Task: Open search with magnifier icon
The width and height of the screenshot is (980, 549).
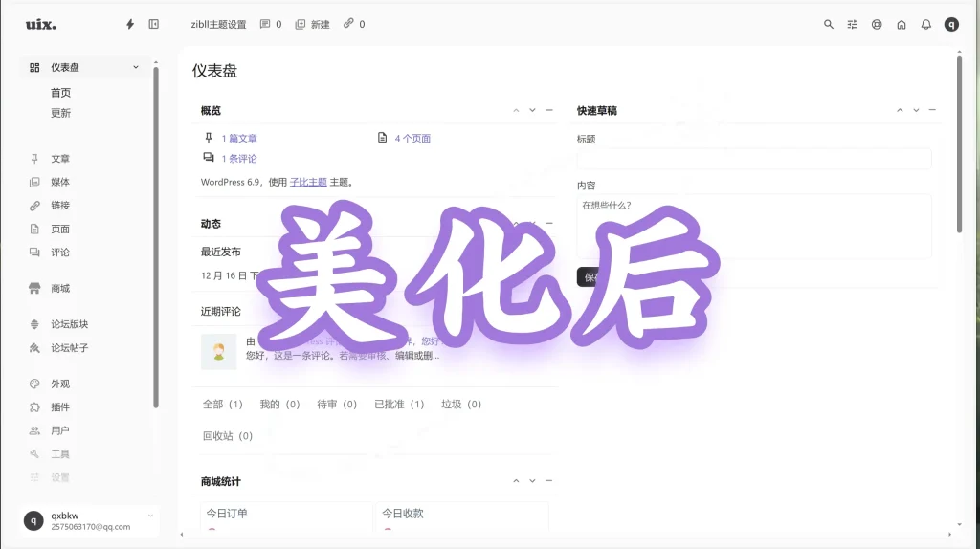Action: coord(828,24)
